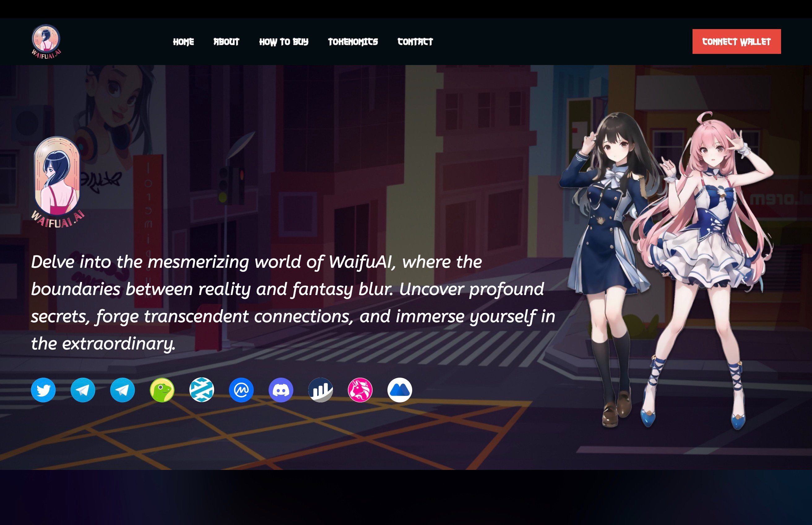This screenshot has height=525, width=812.
Task: Join via the Discord icon
Action: tap(281, 390)
